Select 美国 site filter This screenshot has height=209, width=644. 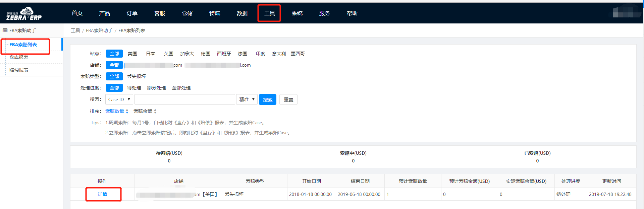[132, 54]
